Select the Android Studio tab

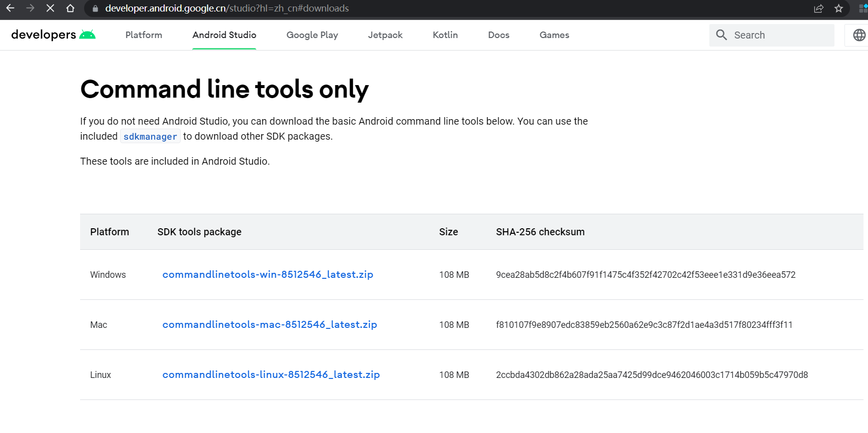pos(224,35)
